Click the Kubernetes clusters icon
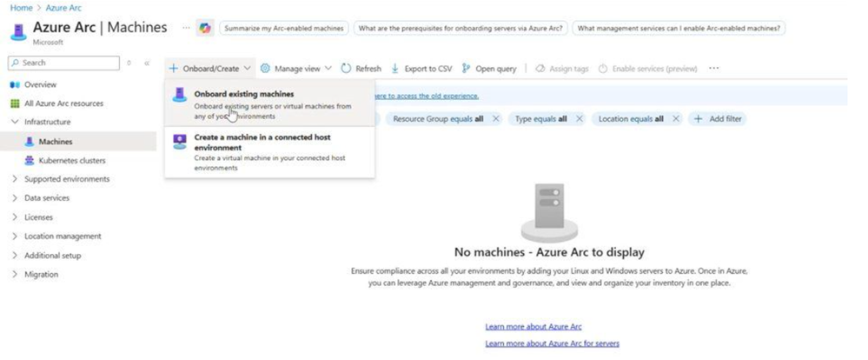Screen dimensions: 868x360 (x=30, y=161)
